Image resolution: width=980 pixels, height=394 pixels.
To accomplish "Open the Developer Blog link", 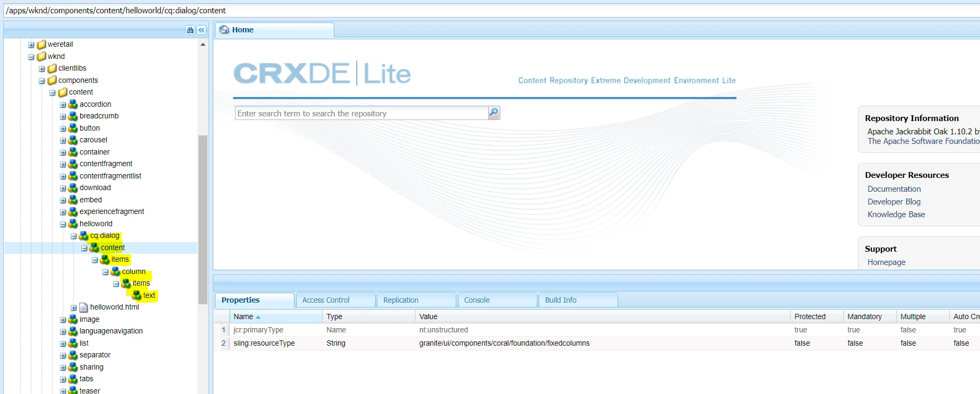I will coord(894,202).
